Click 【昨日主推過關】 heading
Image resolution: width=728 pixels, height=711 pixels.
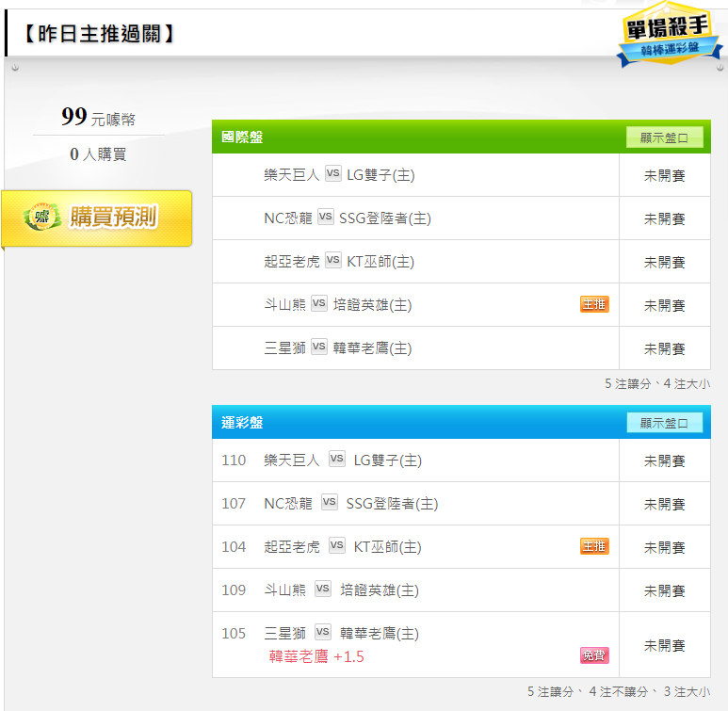99,34
